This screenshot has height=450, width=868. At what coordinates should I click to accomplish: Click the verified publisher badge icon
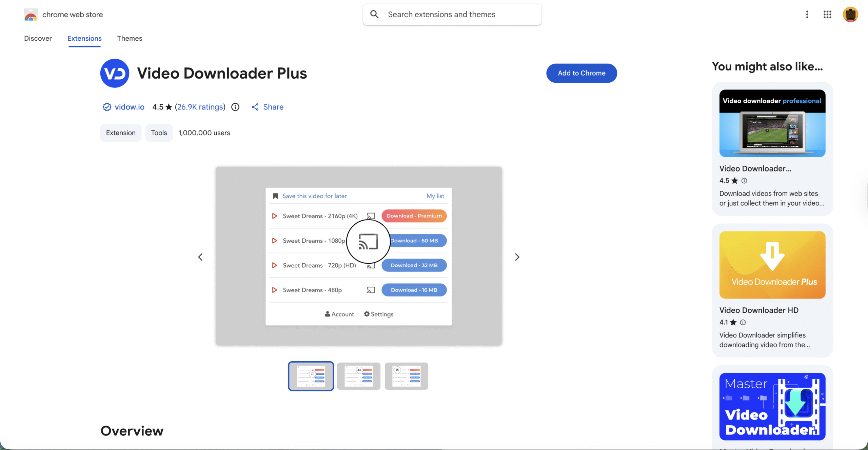pyautogui.click(x=107, y=107)
